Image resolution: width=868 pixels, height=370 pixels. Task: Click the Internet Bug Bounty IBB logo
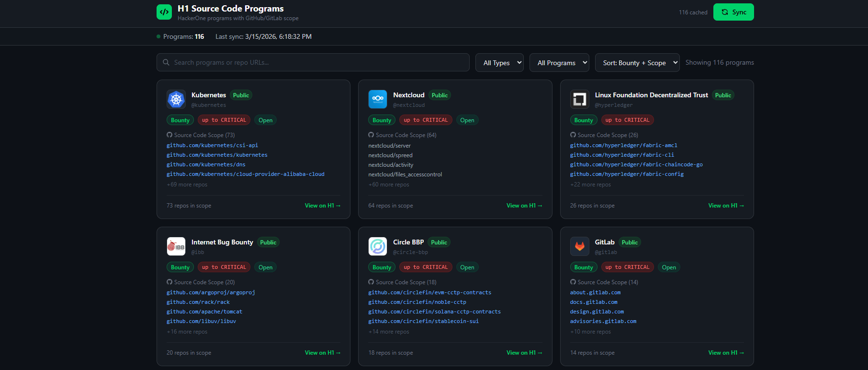tap(176, 246)
